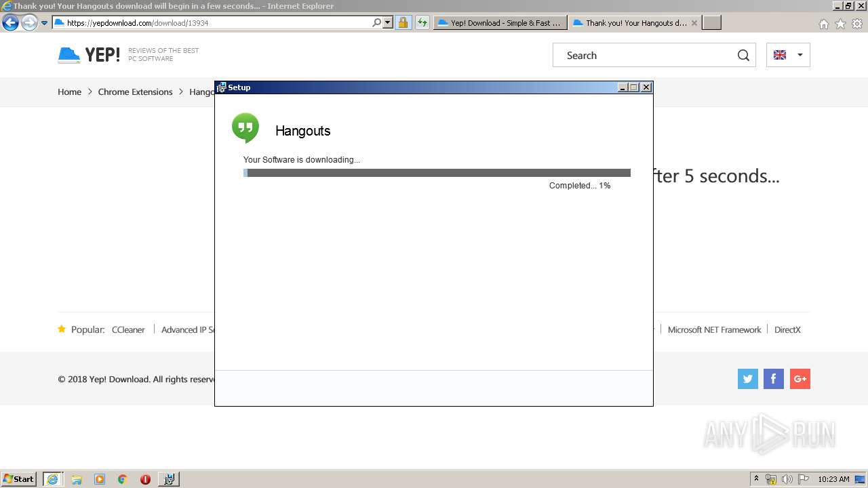Click the Internet Explorer taskbar icon
This screenshot has width=868, height=488.
(x=52, y=479)
